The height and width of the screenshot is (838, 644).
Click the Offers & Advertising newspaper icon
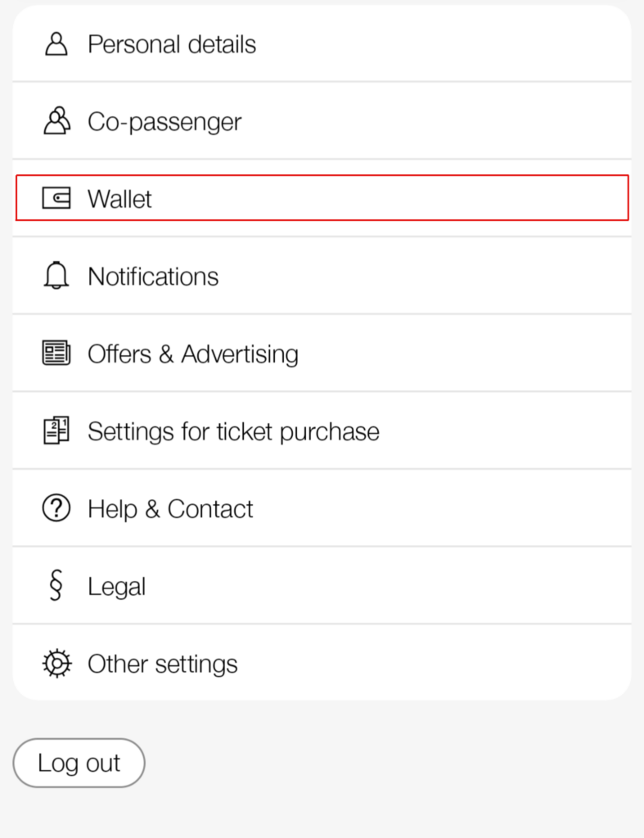pos(56,354)
